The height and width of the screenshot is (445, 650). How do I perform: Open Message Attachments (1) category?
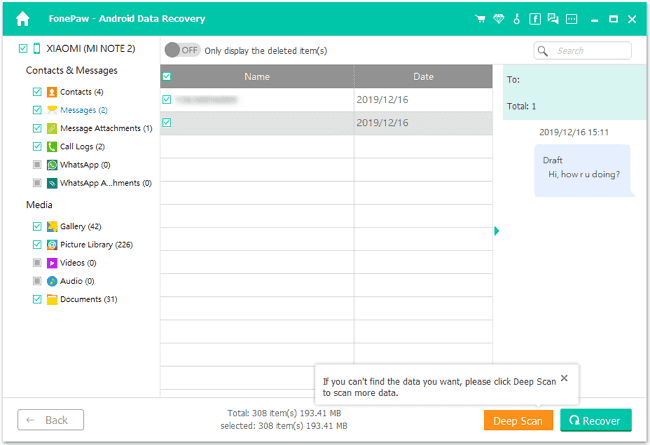pos(106,128)
